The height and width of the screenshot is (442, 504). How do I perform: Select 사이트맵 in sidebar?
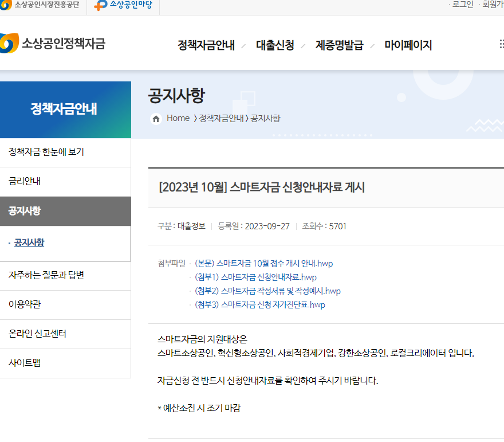(x=65, y=363)
